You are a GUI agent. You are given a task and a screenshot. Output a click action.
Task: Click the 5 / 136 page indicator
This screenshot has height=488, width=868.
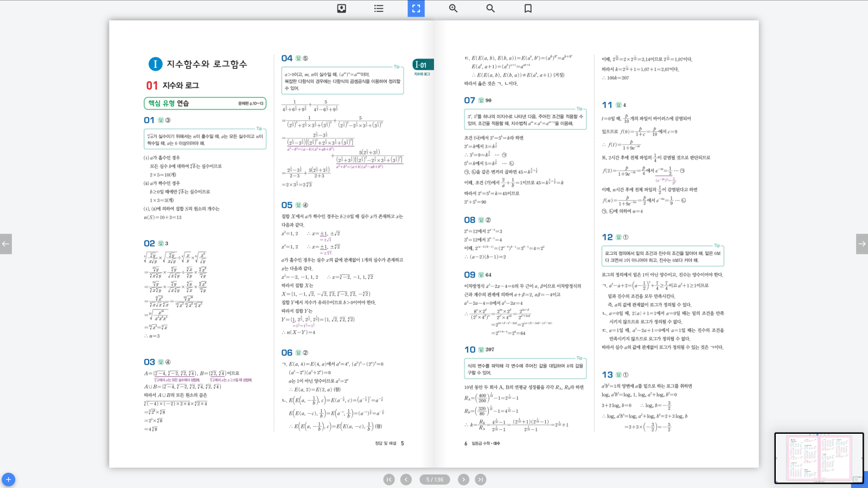coord(435,479)
